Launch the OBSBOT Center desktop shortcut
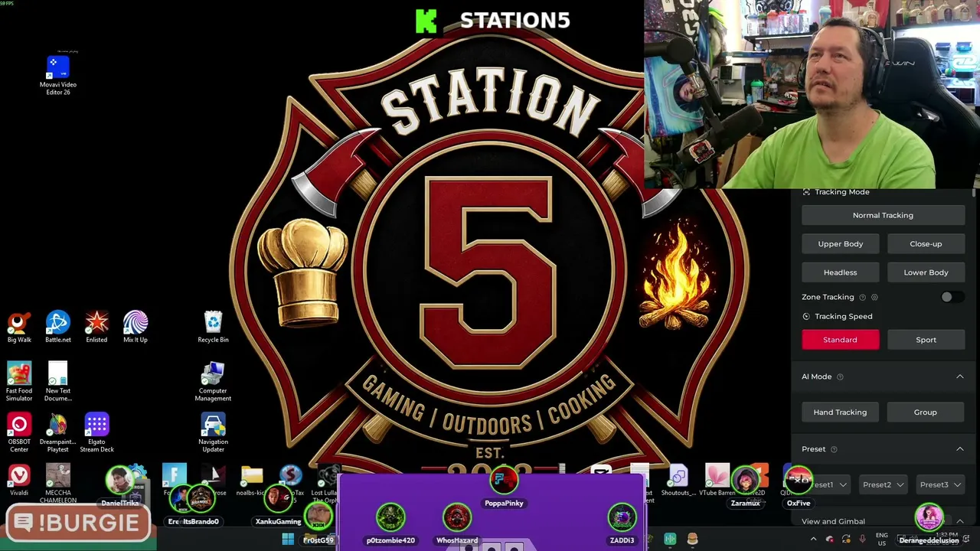The image size is (980, 551). point(19,432)
